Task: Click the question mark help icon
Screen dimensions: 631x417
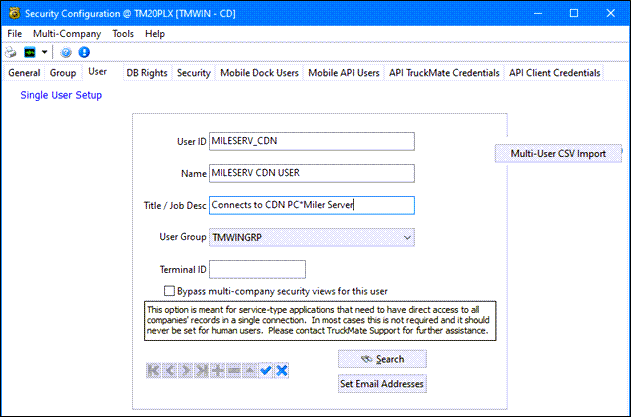Action: pyautogui.click(x=66, y=52)
